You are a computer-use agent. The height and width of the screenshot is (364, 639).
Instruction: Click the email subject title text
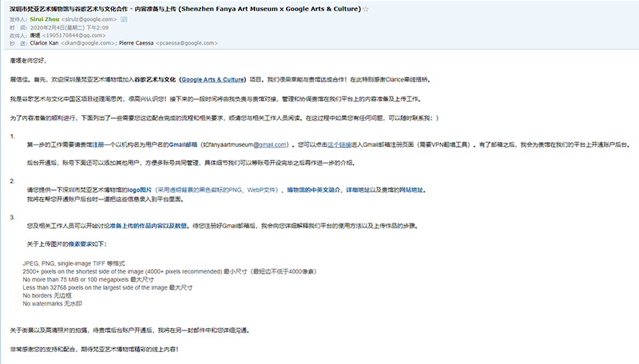point(185,9)
